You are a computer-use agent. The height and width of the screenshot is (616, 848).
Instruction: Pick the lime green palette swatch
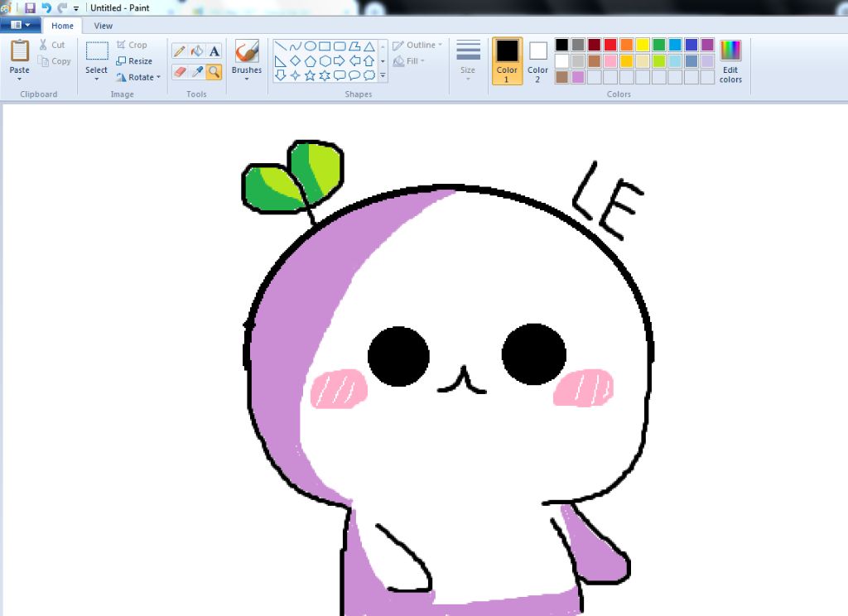tap(658, 60)
